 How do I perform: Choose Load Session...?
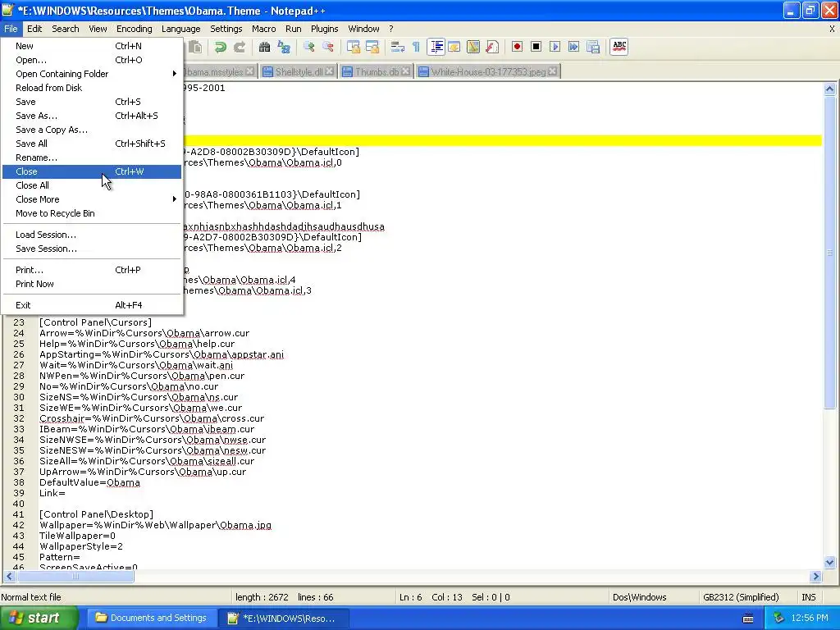pyautogui.click(x=92, y=235)
